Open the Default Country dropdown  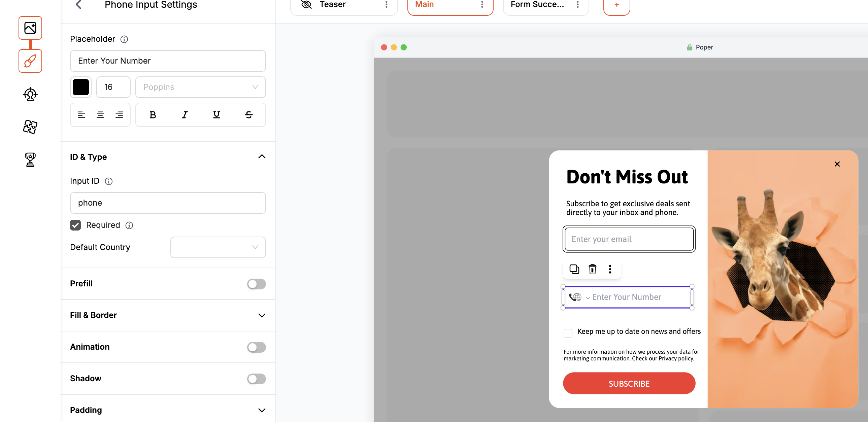point(218,247)
